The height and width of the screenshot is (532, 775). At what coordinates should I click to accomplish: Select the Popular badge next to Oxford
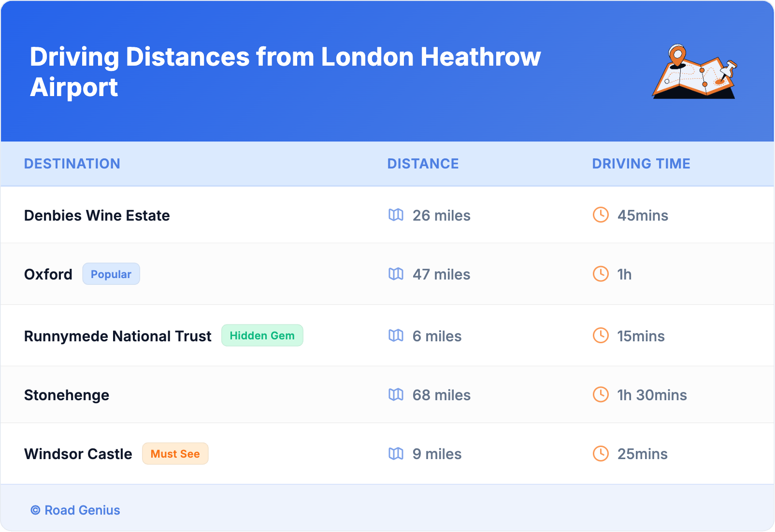coord(111,274)
